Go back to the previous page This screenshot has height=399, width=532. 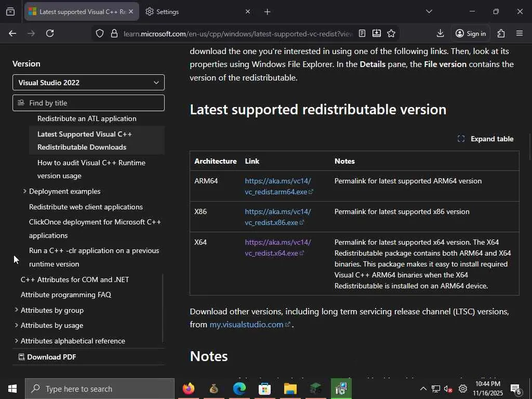[12, 33]
